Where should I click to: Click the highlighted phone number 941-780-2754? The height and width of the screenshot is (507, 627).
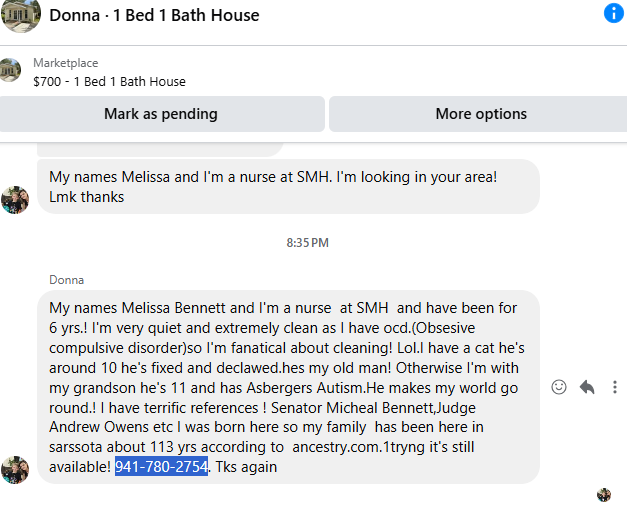[162, 467]
